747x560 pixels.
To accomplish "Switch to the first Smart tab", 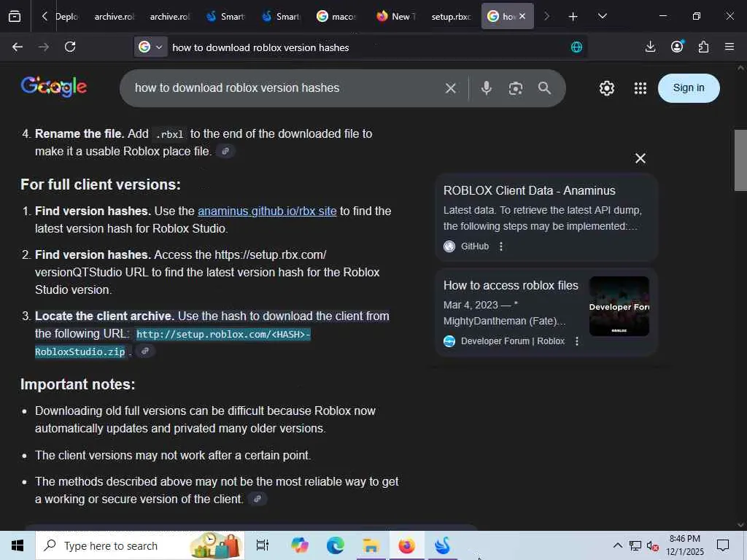I will click(x=226, y=17).
